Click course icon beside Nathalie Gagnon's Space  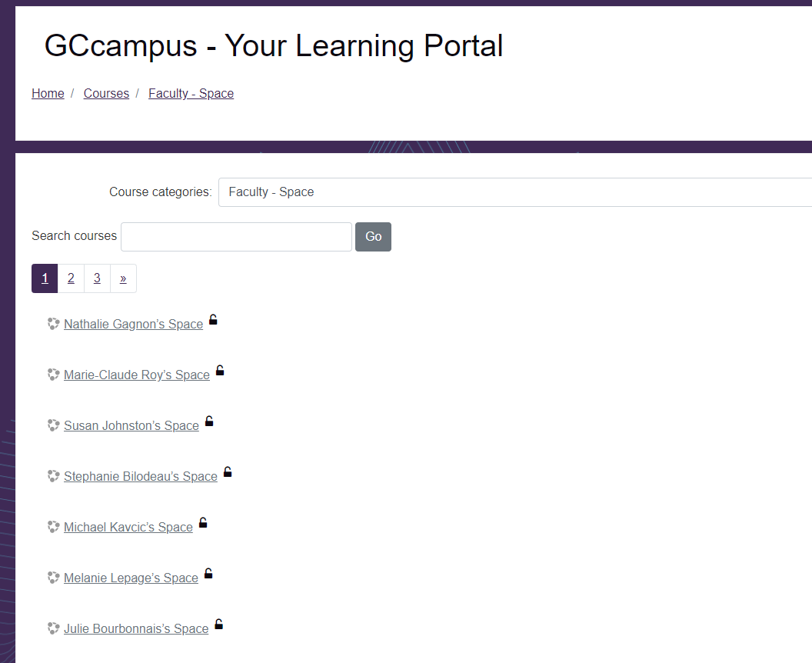(x=53, y=324)
